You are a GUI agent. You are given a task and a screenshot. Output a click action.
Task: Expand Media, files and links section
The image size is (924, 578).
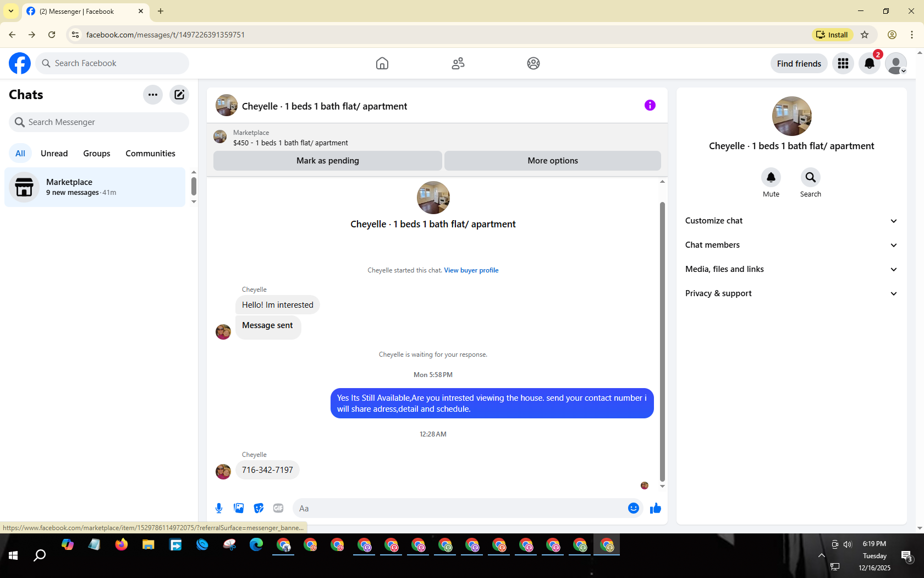click(791, 269)
